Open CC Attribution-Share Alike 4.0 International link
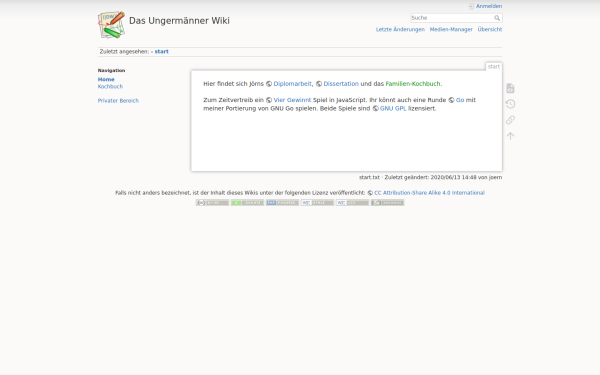Viewport: 600px width, 375px height. [429, 193]
